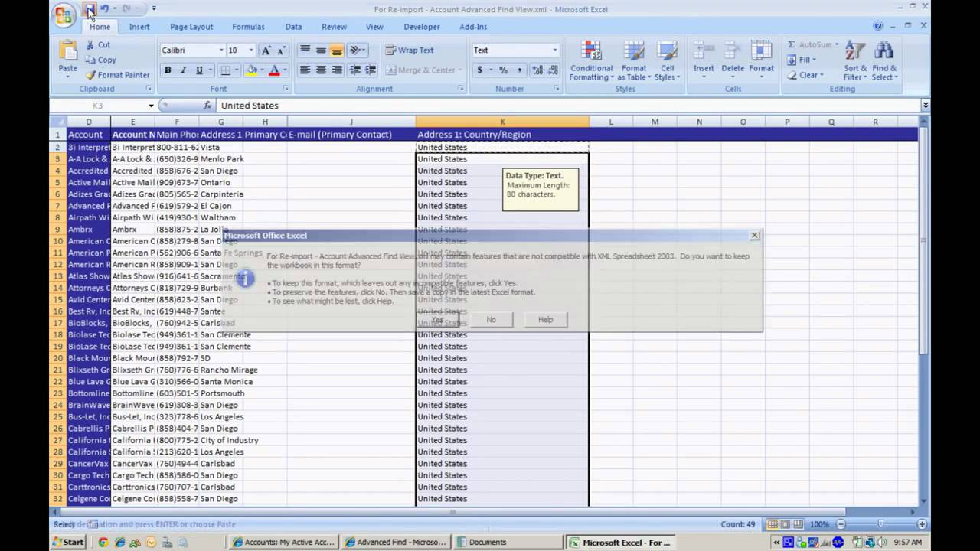Image resolution: width=980 pixels, height=551 pixels.
Task: Click the Cut command
Action: pos(98,44)
